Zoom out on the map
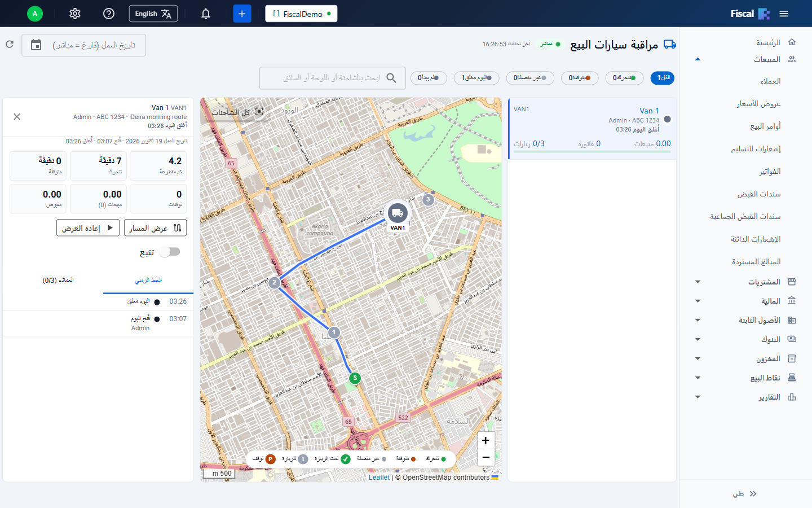Viewport: 812px width, 508px height. (486, 457)
